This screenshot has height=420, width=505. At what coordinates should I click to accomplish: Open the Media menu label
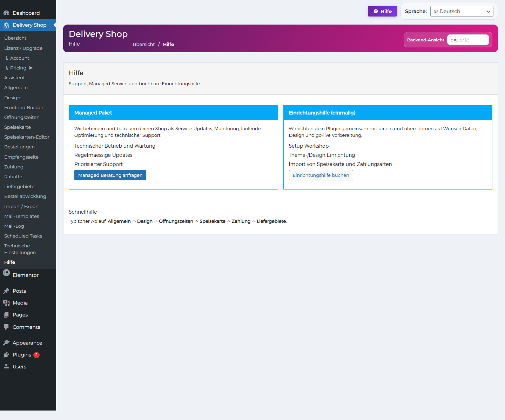20,303
